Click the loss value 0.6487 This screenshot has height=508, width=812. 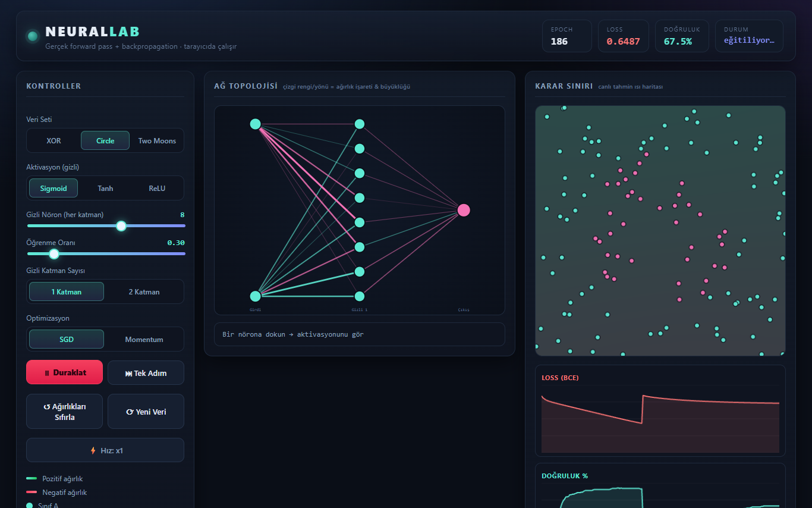pos(623,41)
